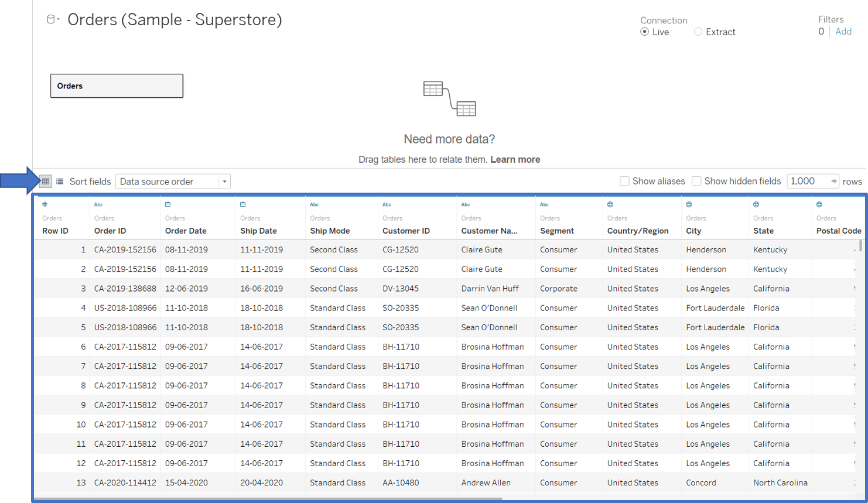
Task: Click the relate-tables illustration icon
Action: point(450,98)
